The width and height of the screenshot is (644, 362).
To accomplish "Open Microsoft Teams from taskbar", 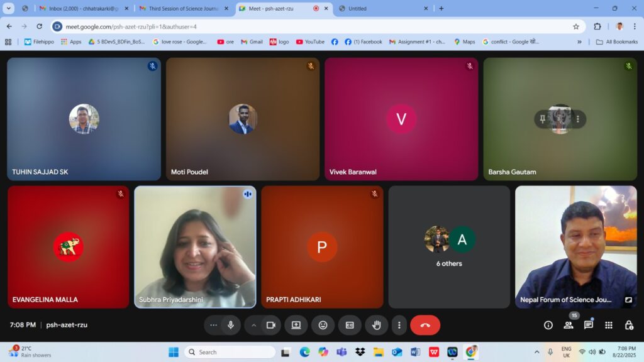I will coord(341,352).
